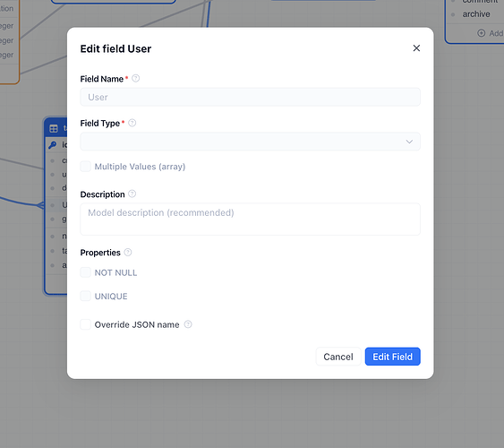Click the Field Name input containing User
The width and height of the screenshot is (504, 448).
[250, 97]
